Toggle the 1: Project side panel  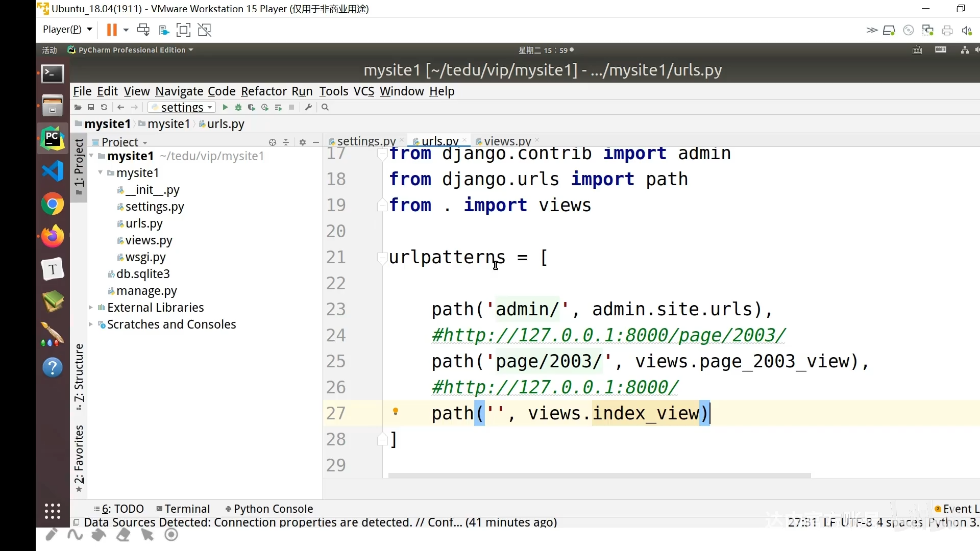79,166
